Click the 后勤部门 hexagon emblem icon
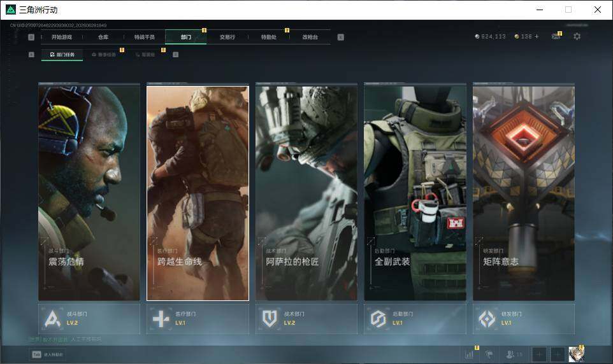The height and width of the screenshot is (364, 613). coord(378,319)
